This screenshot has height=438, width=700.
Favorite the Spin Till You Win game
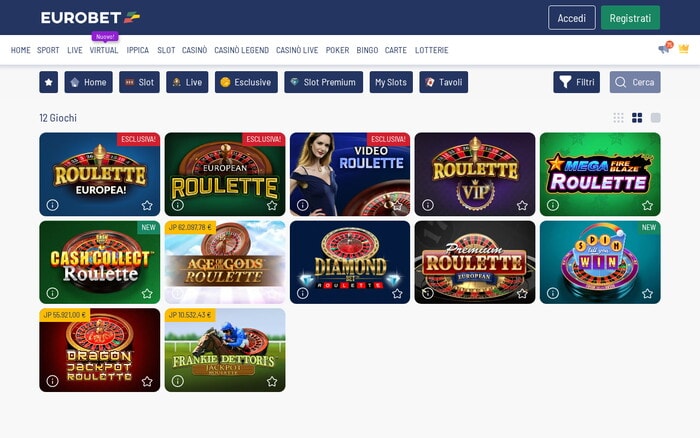click(647, 293)
